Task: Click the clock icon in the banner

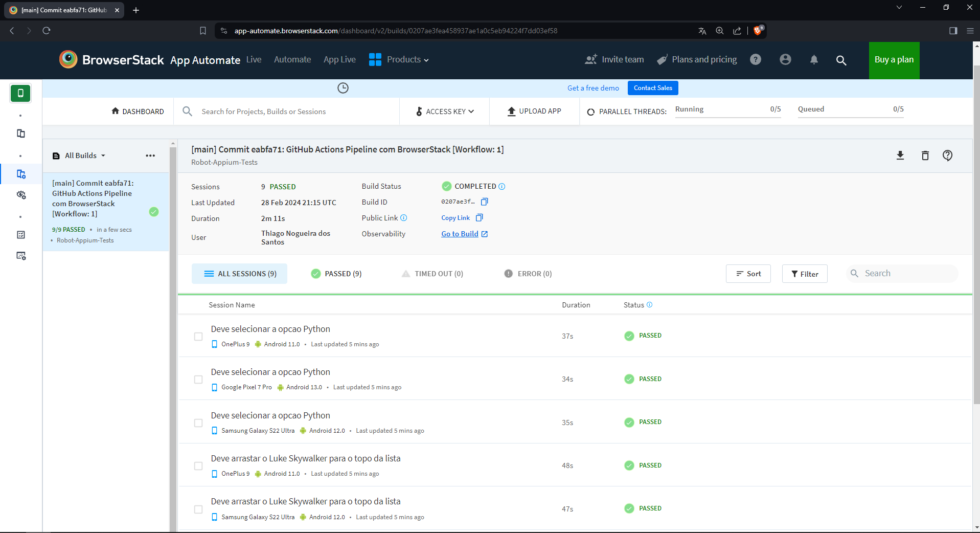Action: click(343, 88)
